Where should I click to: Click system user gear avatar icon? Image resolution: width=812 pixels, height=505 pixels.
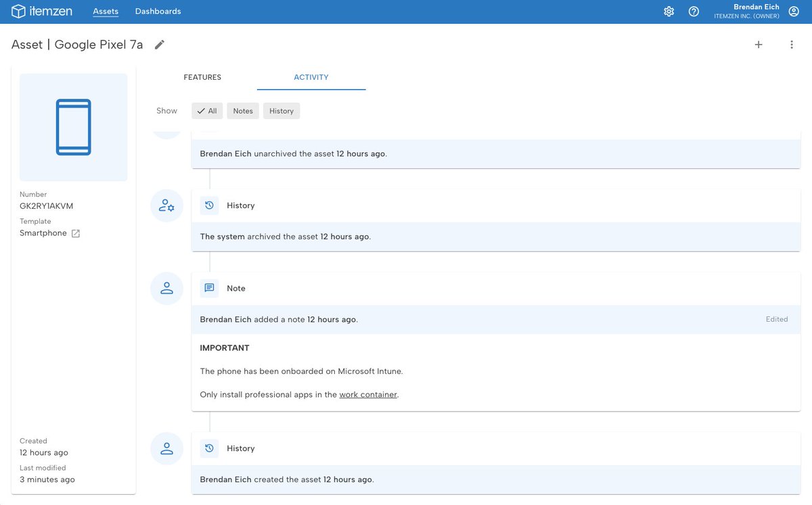pyautogui.click(x=166, y=206)
